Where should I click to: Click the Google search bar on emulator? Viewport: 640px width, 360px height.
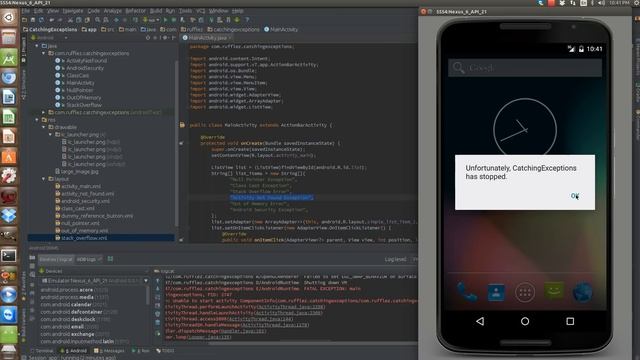coord(525,67)
